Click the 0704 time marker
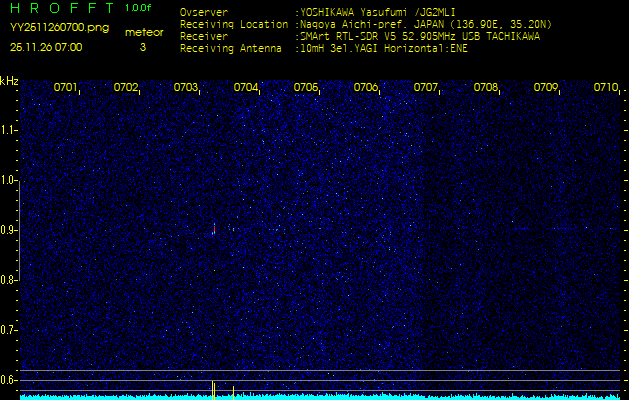629x400 pixels. click(245, 87)
